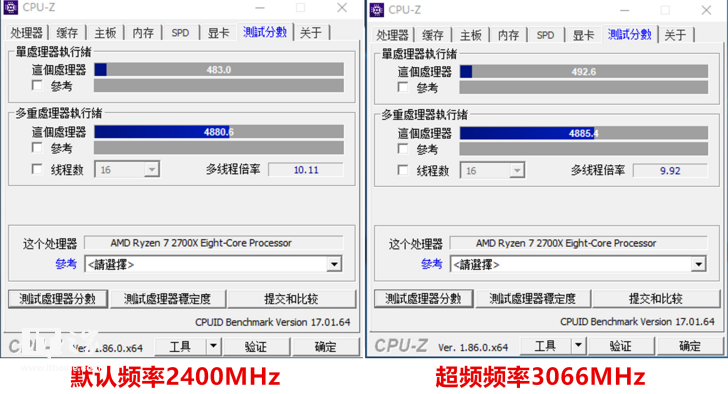Click 验证 button in left window
Screen dimensions: 728x394
tap(256, 346)
